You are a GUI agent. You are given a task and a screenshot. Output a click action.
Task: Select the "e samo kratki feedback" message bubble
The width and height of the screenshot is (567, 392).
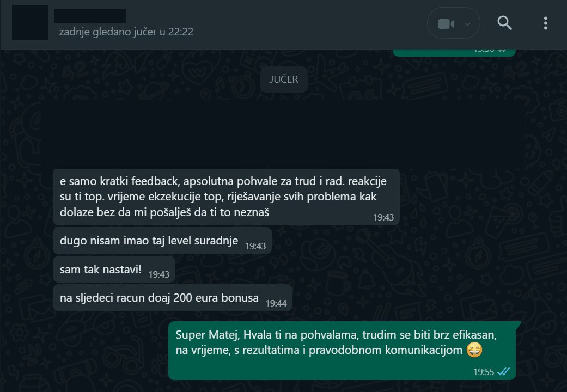[x=226, y=197]
